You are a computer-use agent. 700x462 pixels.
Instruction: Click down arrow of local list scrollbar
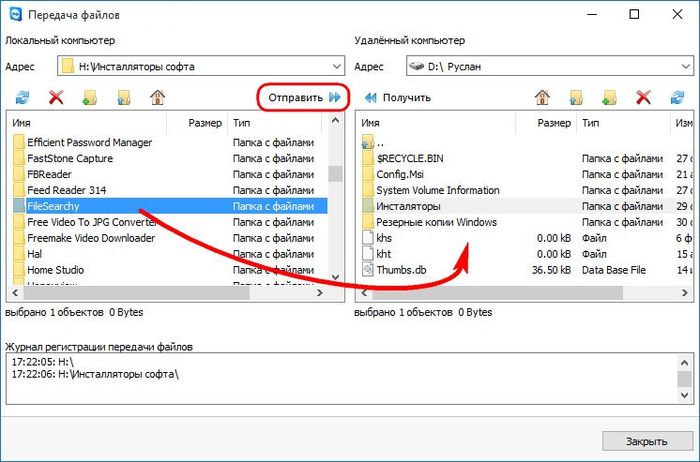coord(335,277)
